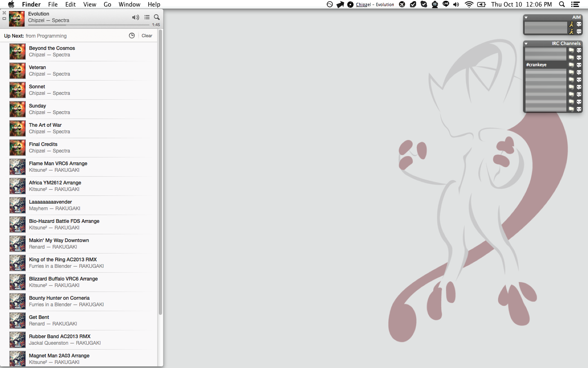
Task: Open the Window menu
Action: pos(129,4)
